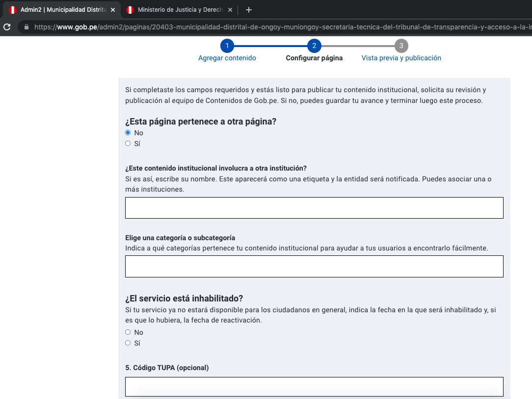Close the Admin2 Municipalidad tab
Viewport: 532px width, 399px height.
coord(113,10)
